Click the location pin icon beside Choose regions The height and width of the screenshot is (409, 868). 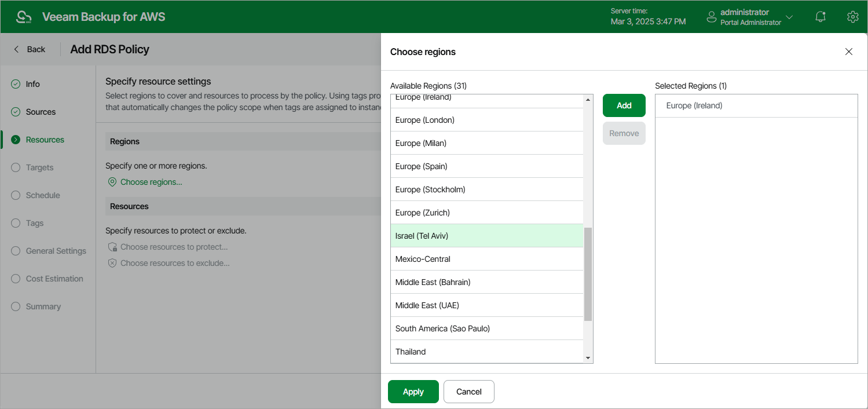tap(112, 182)
